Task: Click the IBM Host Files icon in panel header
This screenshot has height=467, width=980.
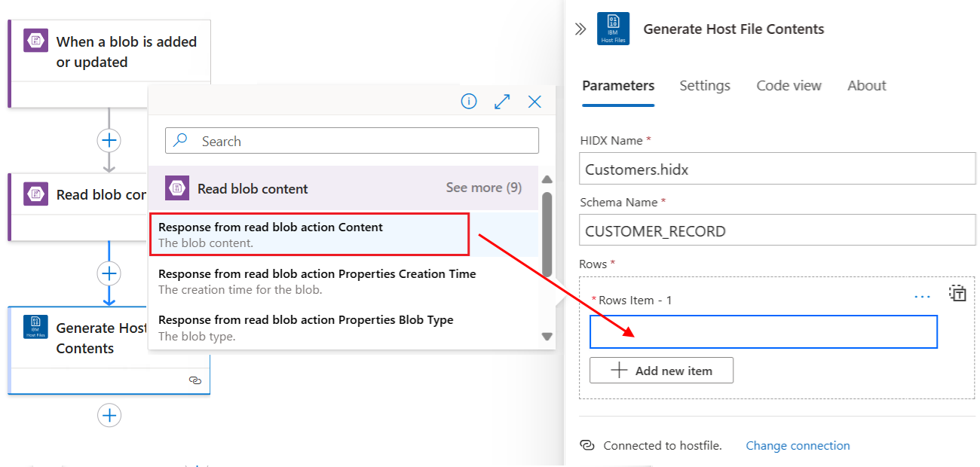Action: (613, 29)
